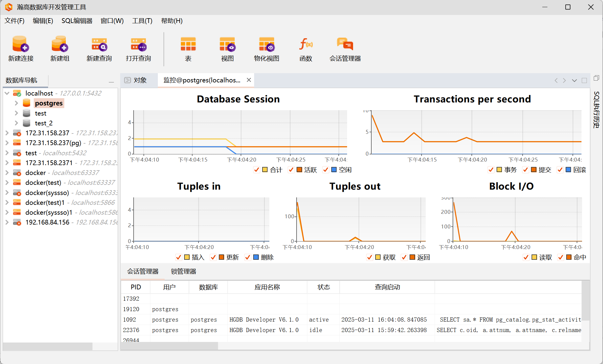
Task: Open Materialized View (物化视图) tool
Action: click(x=267, y=44)
